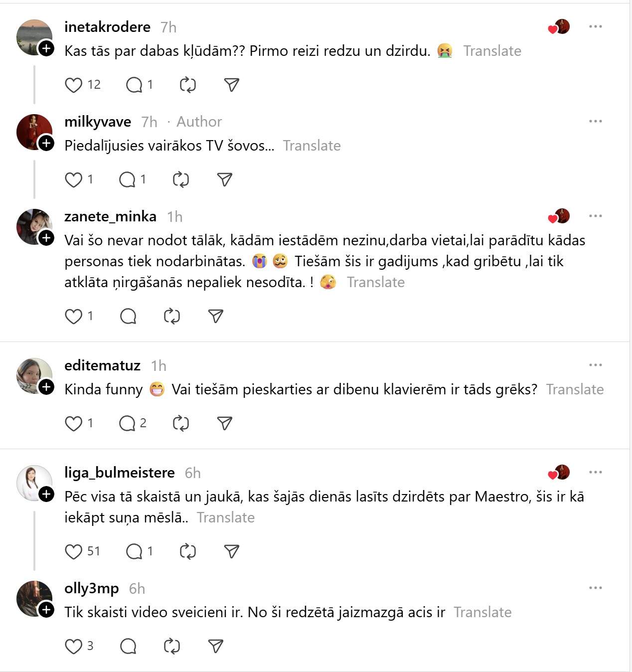Open liga_bulmeistere's profile via username
Screen dimensions: 632x672
point(120,473)
